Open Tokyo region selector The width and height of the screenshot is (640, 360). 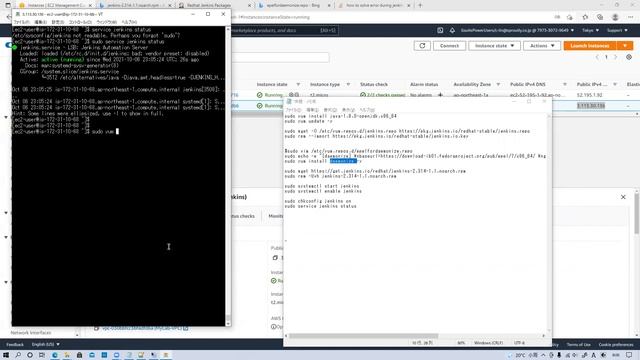tap(591, 30)
